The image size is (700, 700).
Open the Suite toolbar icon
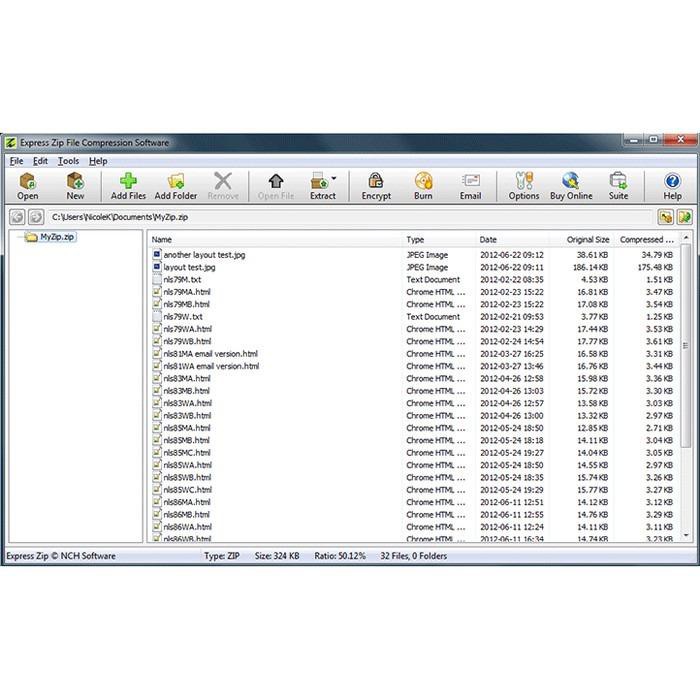pyautogui.click(x=619, y=186)
